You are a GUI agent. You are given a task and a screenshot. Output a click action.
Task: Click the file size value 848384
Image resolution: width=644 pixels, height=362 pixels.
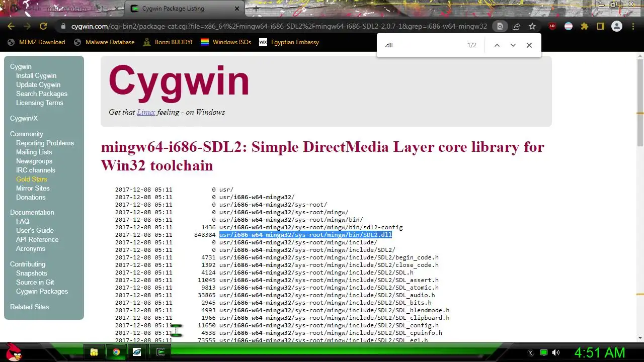[x=205, y=235]
